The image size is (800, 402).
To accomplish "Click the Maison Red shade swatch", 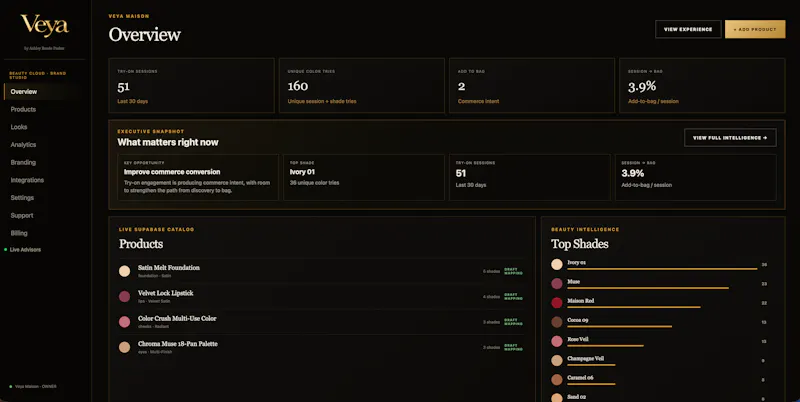I will tap(557, 303).
